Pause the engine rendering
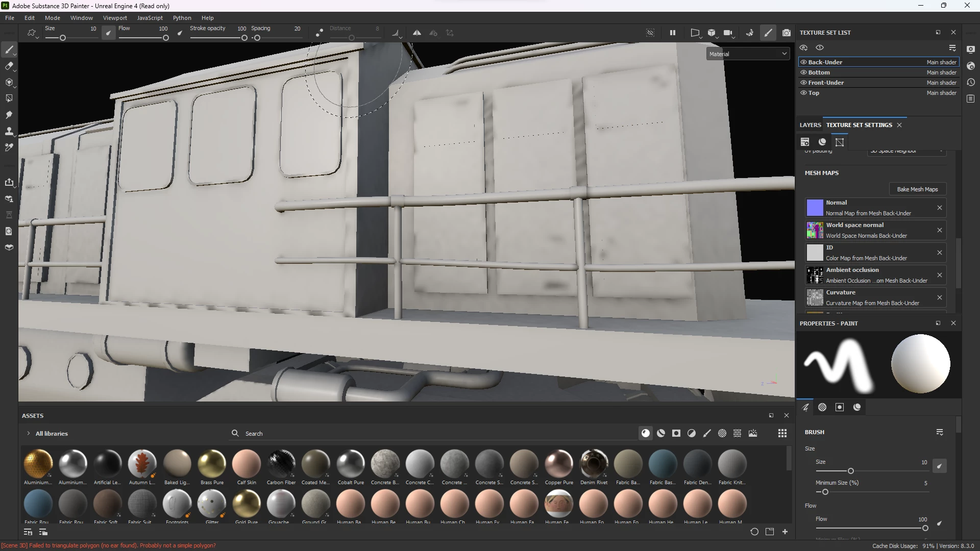 coord(673,33)
